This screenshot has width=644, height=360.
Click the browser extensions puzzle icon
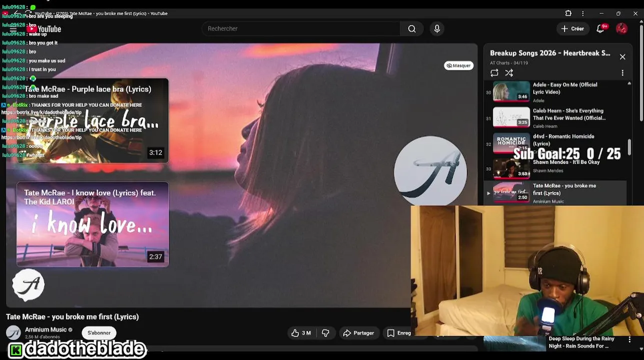coord(568,13)
